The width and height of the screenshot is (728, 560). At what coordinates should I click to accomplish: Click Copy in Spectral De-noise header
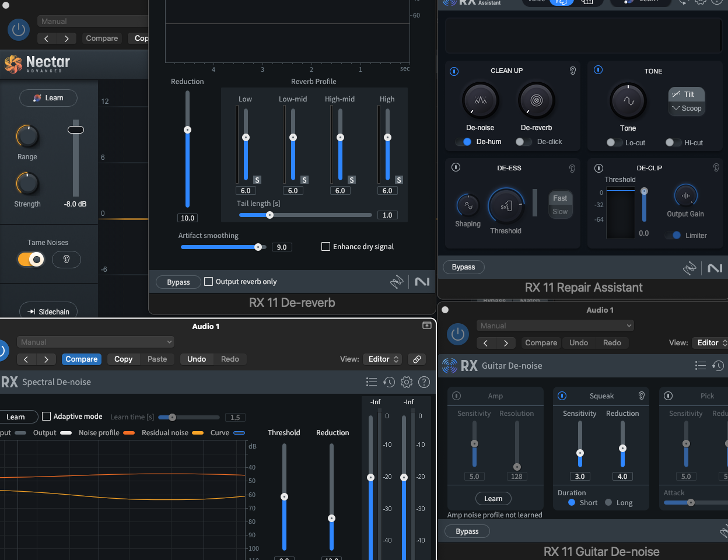pos(123,359)
